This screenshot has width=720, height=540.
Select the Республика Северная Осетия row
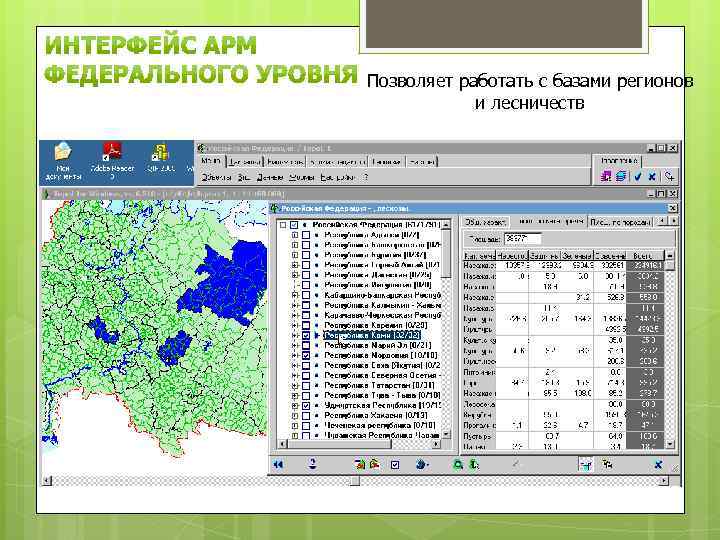pos(382,376)
